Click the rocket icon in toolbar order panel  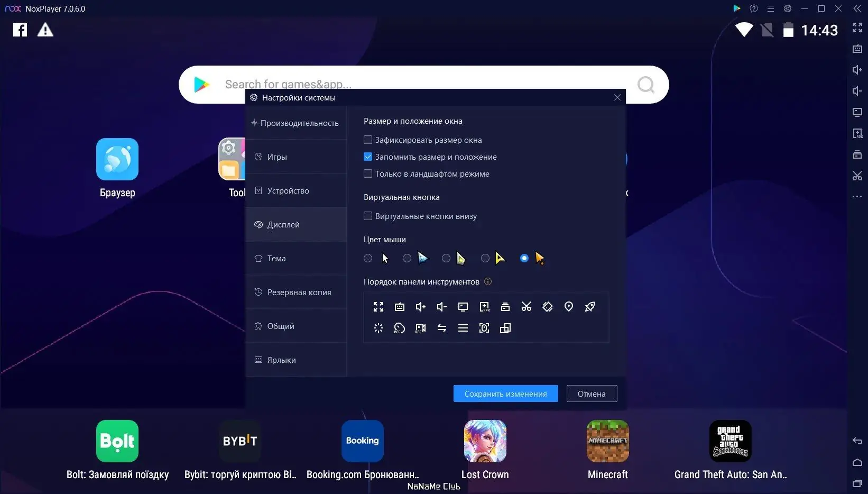[590, 307]
